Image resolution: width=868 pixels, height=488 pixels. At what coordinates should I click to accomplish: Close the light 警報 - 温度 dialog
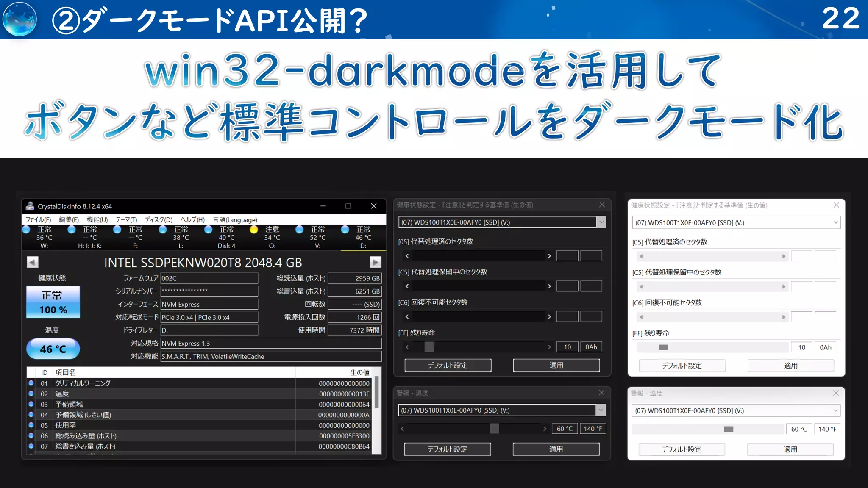(x=836, y=393)
